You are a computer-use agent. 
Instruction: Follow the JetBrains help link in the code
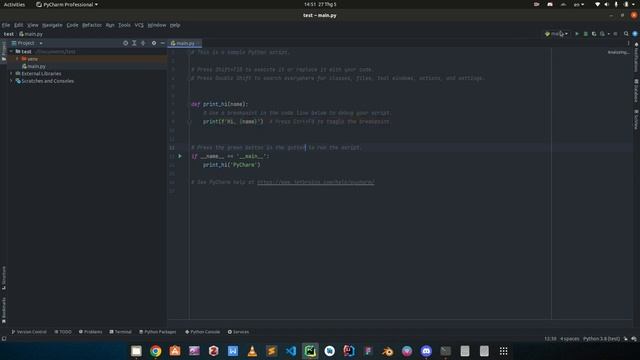click(x=316, y=182)
